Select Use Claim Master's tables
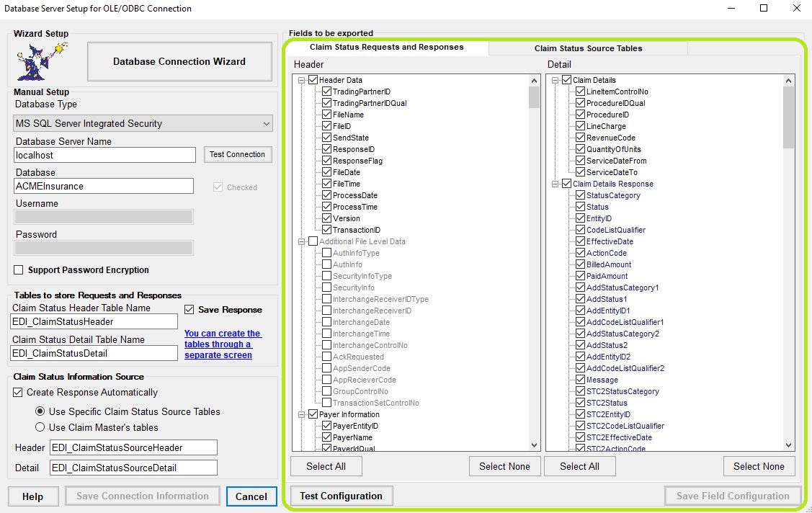This screenshot has height=513, width=812. tap(40, 427)
